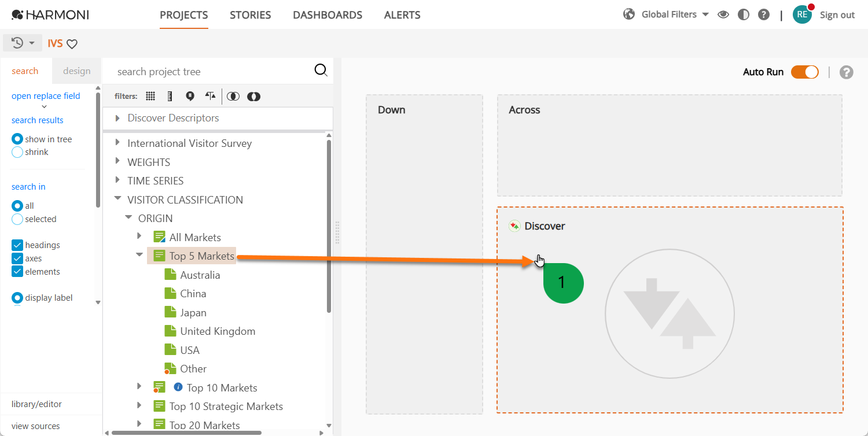Viewport: 868px width, 436px height.
Task: Uncheck the elements checkbox
Action: coord(17,272)
